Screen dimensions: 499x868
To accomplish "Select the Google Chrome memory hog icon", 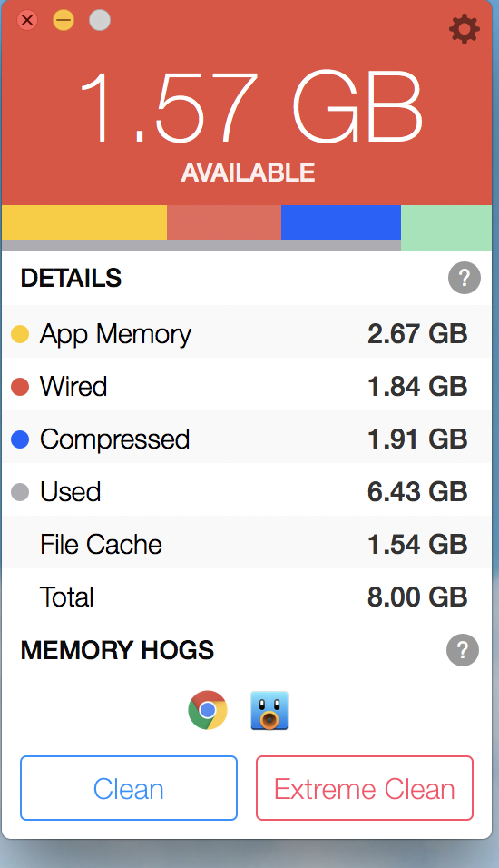I will [x=208, y=710].
